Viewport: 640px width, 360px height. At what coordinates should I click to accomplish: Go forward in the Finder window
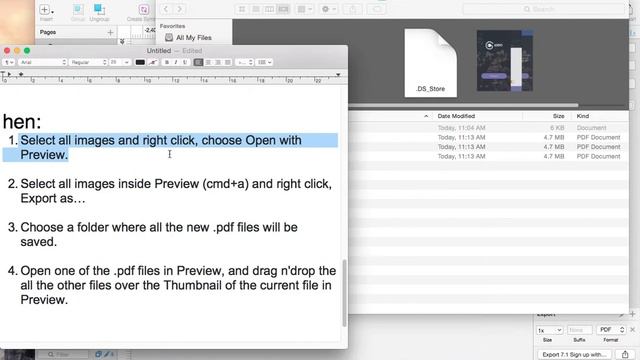pyautogui.click(x=180, y=9)
